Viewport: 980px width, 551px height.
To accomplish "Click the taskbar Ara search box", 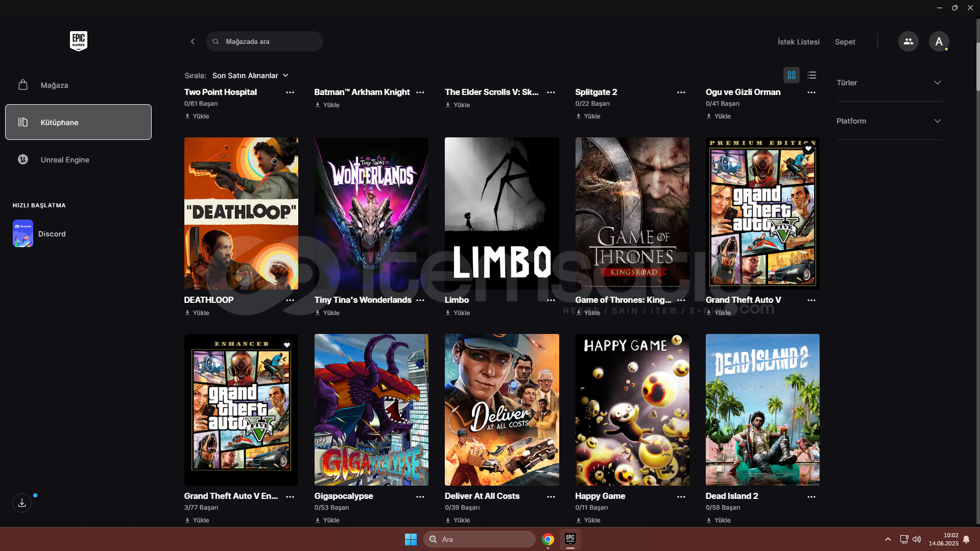I will coord(479,539).
